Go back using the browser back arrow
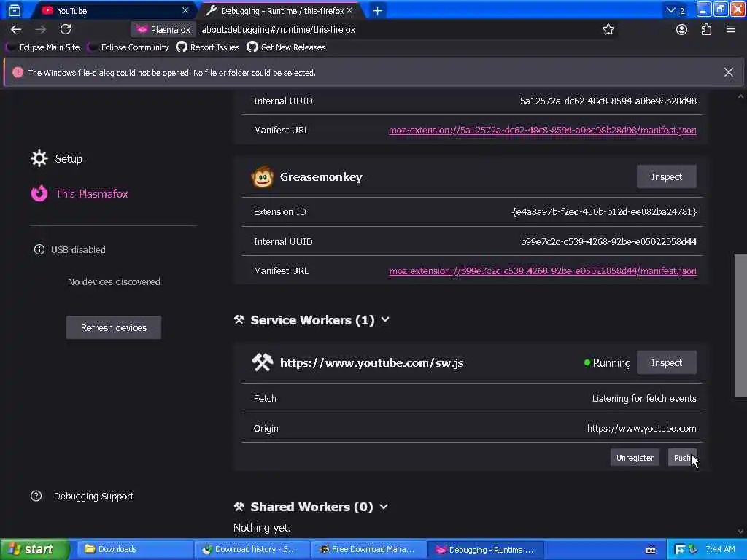Screen dimensions: 747x560 (16, 29)
